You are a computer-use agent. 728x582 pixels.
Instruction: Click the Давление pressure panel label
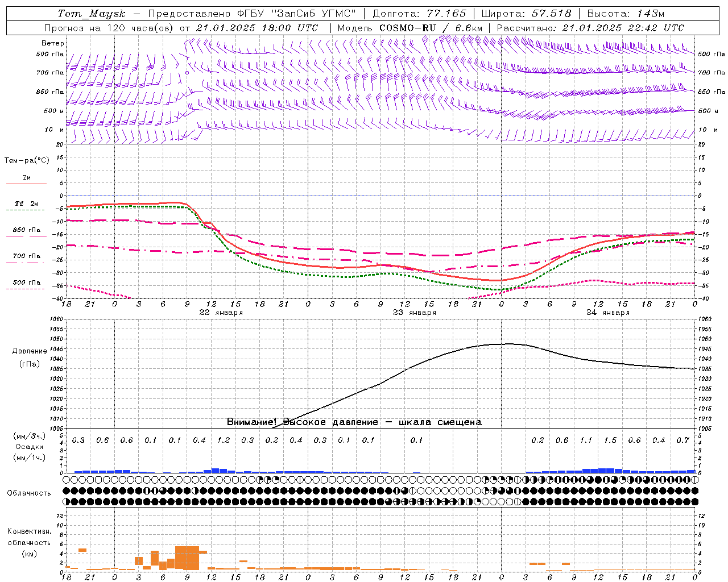[x=30, y=351]
